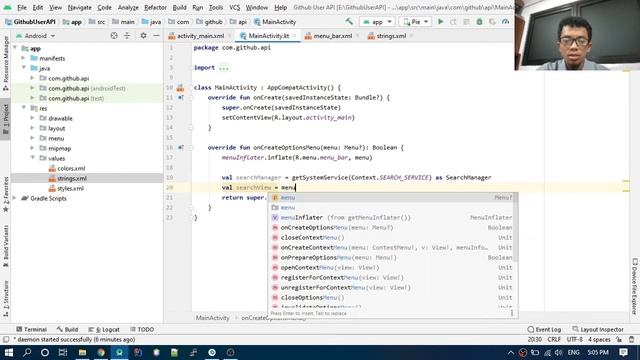
Task: Open the Pie device selector dropdown
Action: tap(416, 22)
